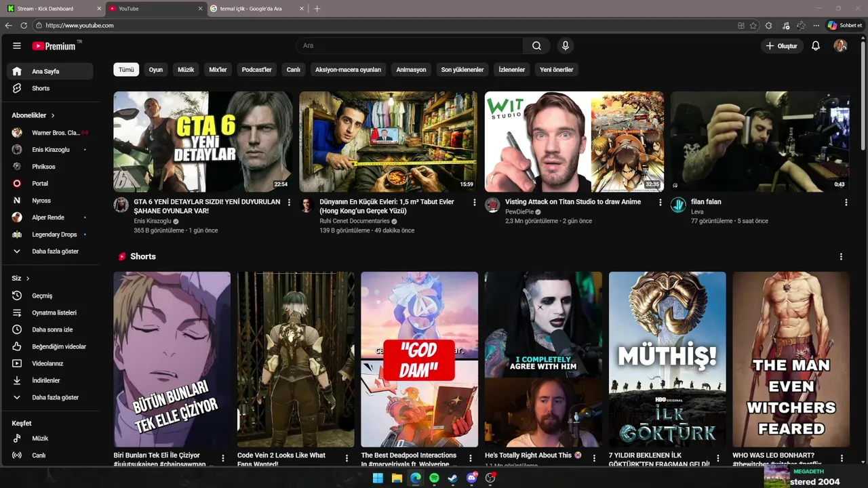Open Nyross channel subscription
Screen dimensions: 868x488
pyautogui.click(x=50, y=201)
